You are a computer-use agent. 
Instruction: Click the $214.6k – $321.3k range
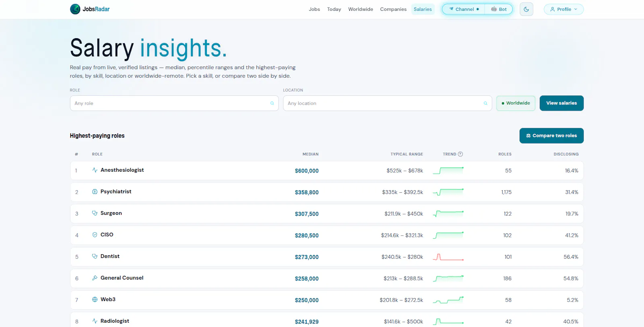pos(402,235)
